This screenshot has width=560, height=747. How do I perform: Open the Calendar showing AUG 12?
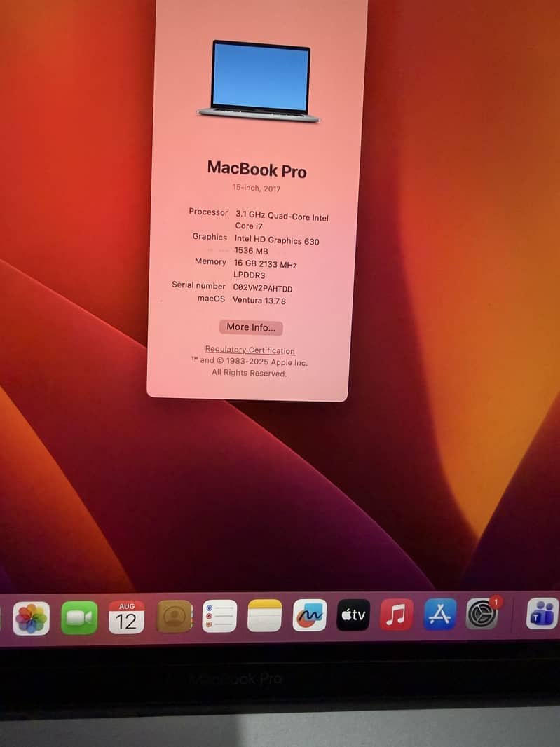click(x=126, y=617)
